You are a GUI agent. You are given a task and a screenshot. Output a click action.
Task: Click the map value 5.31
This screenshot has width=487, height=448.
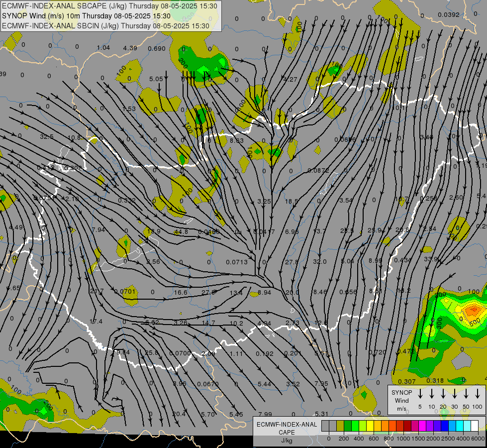point(321,414)
